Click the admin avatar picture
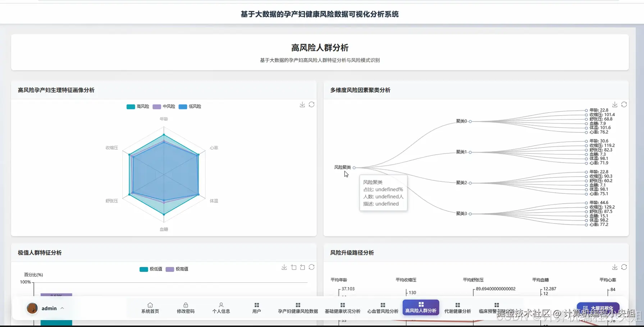 point(32,308)
